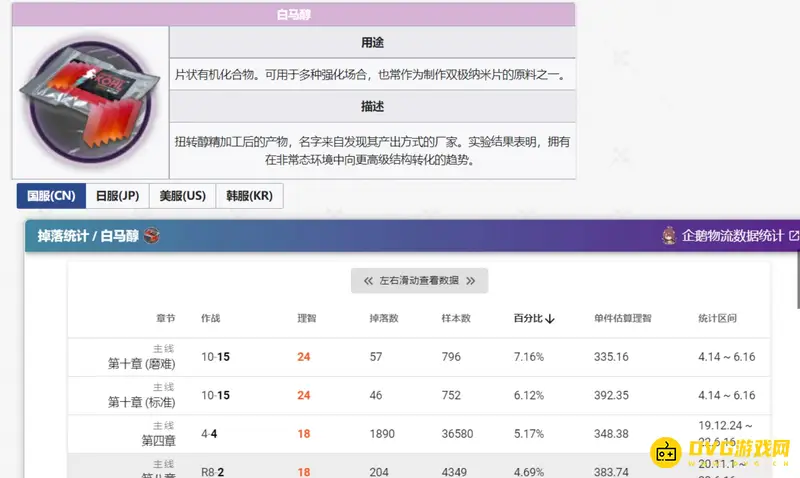
Task: Click estimated sanity 392.35
Action: point(611,395)
